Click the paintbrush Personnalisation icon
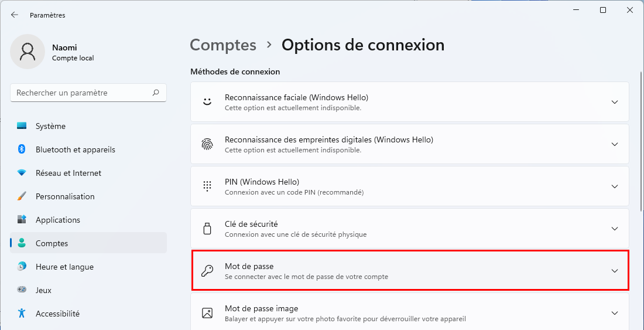 (22, 196)
